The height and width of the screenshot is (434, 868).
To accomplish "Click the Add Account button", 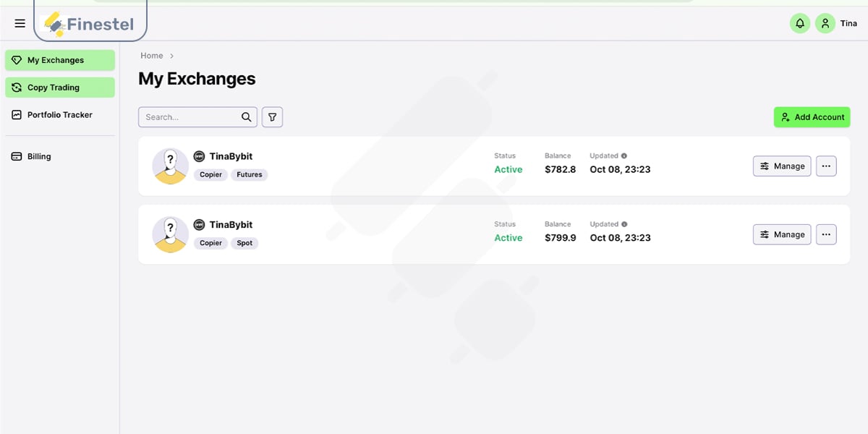I will pos(812,117).
